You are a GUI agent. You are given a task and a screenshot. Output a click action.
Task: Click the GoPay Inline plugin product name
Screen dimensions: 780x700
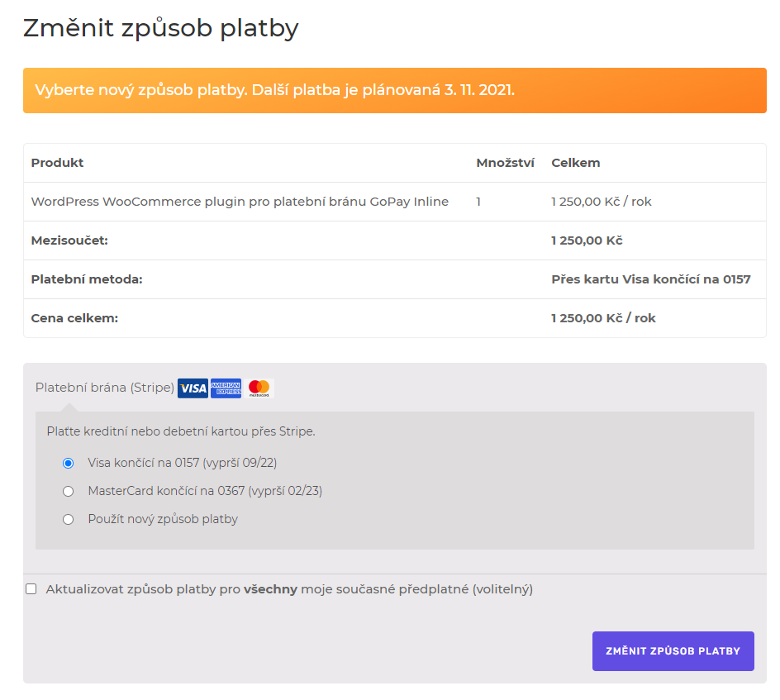pos(240,202)
